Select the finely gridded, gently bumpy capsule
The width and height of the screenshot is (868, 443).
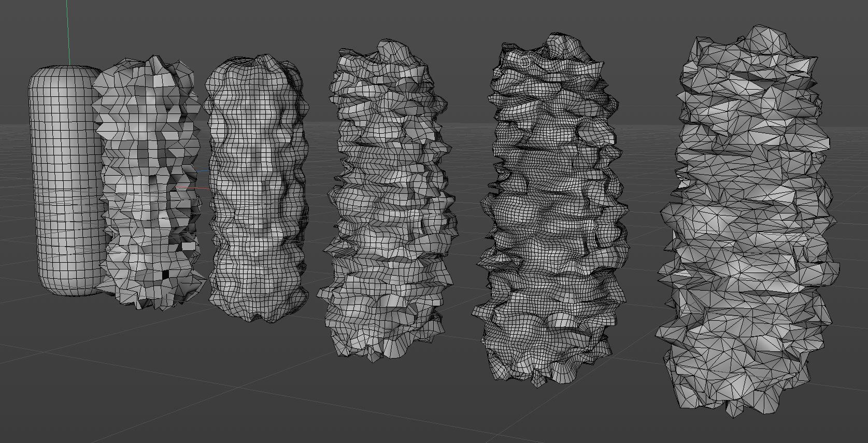pyautogui.click(x=257, y=189)
